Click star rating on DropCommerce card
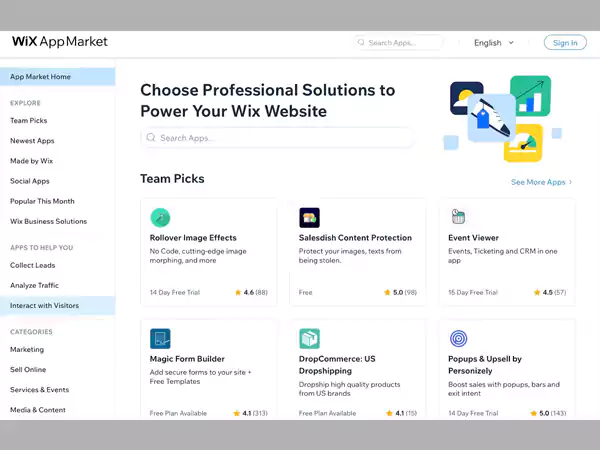Screen dimensions: 600x450 (x=401, y=413)
